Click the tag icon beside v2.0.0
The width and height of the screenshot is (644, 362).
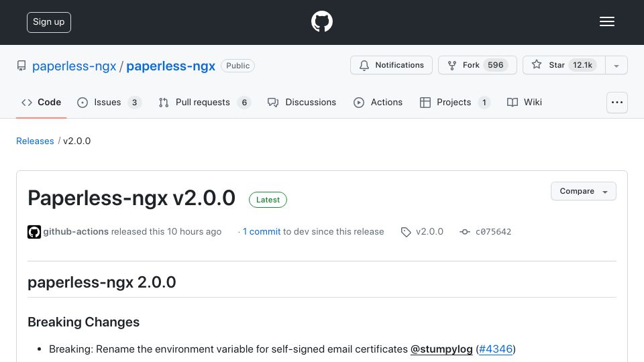click(406, 233)
